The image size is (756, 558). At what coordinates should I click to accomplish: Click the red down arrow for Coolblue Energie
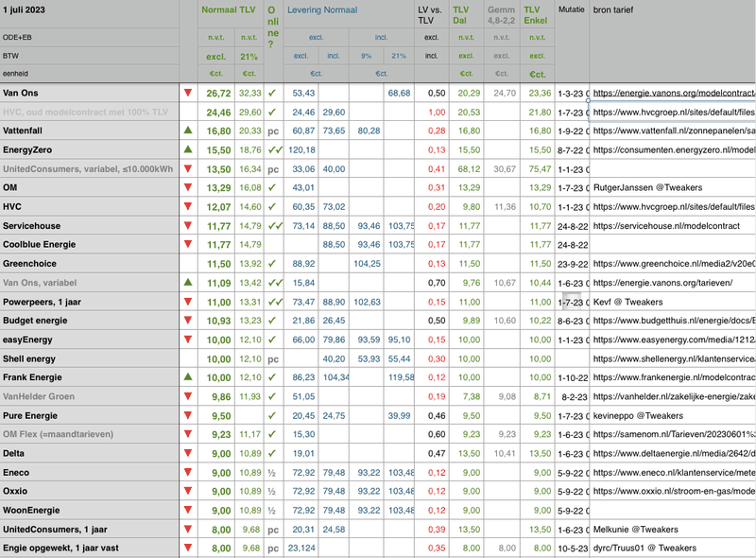pyautogui.click(x=188, y=244)
